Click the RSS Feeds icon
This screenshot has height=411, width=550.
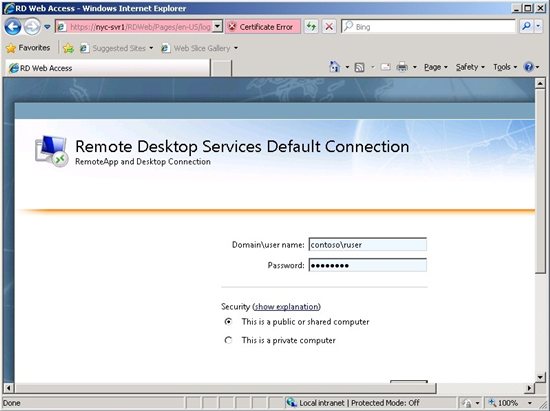pos(360,67)
